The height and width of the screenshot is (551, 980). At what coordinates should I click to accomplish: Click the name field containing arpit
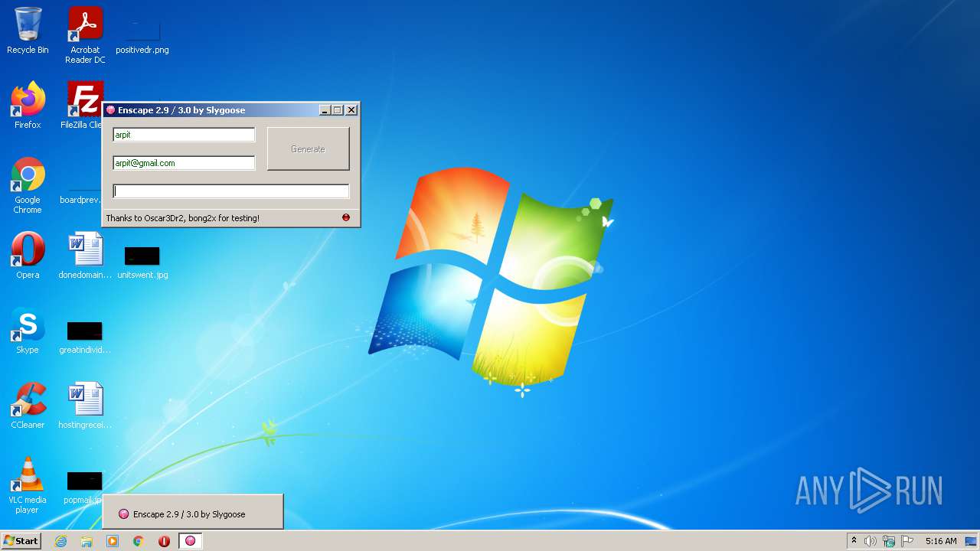[184, 135]
